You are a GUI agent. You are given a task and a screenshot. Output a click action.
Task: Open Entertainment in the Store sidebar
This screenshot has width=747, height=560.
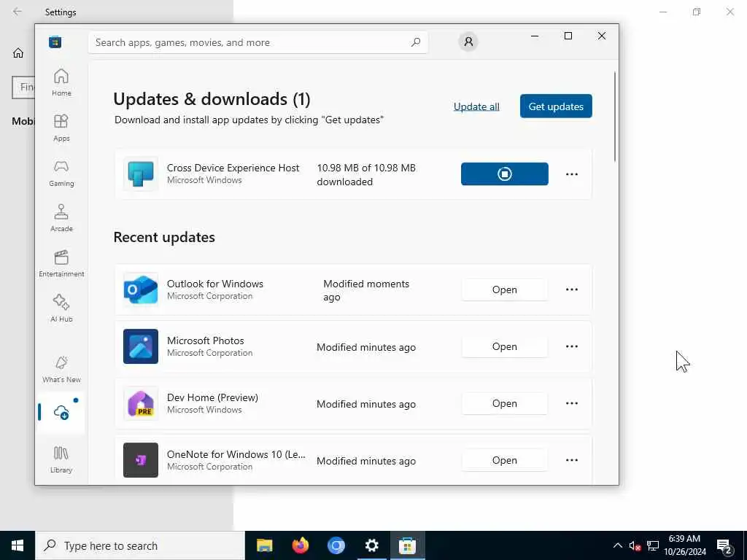pyautogui.click(x=61, y=263)
